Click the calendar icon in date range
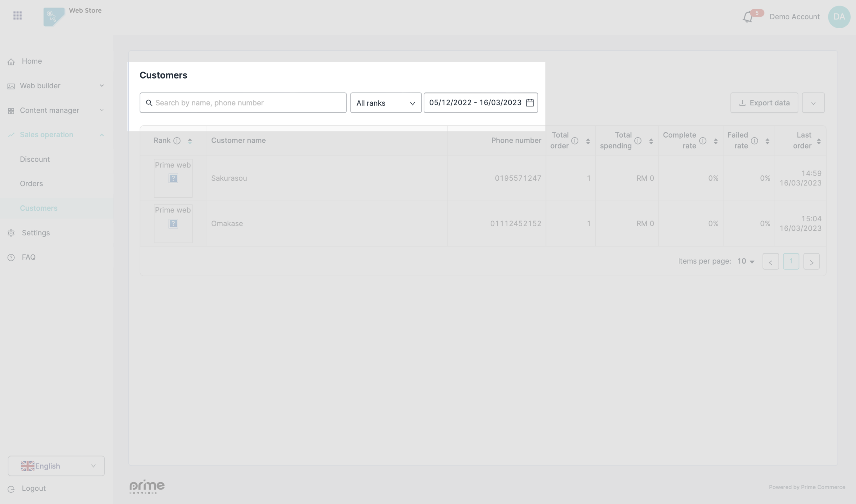This screenshot has width=856, height=504. pyautogui.click(x=529, y=103)
